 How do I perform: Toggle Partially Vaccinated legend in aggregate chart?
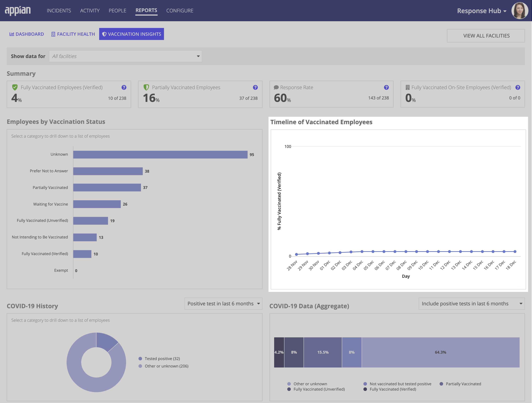(x=460, y=384)
